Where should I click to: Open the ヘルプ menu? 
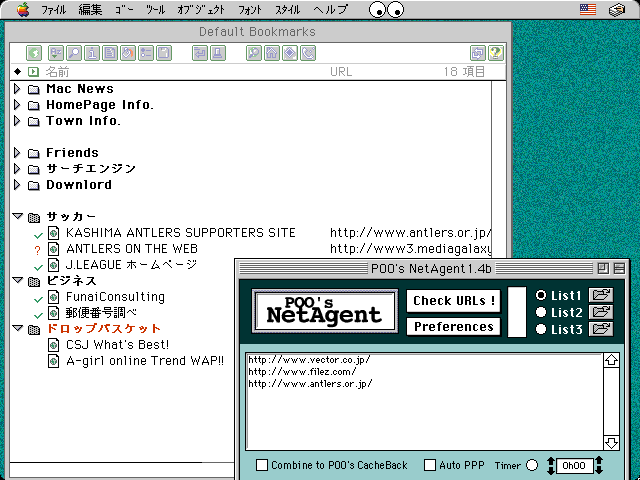(331, 10)
